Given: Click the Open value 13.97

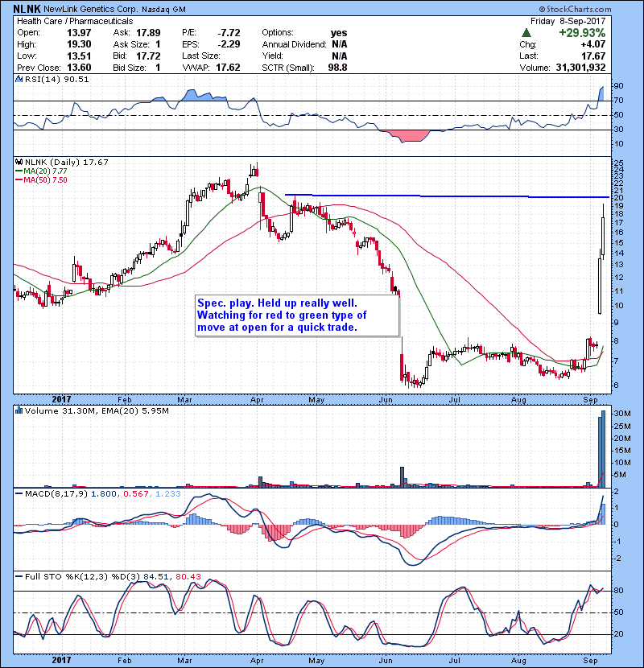Looking at the screenshot, I should [79, 32].
